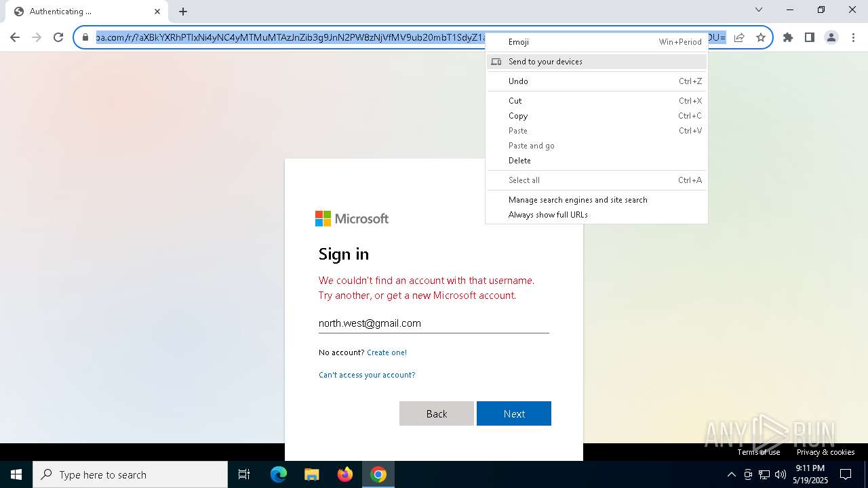Open Privacy & cookies link
Screen dimensions: 868x488
825,452
